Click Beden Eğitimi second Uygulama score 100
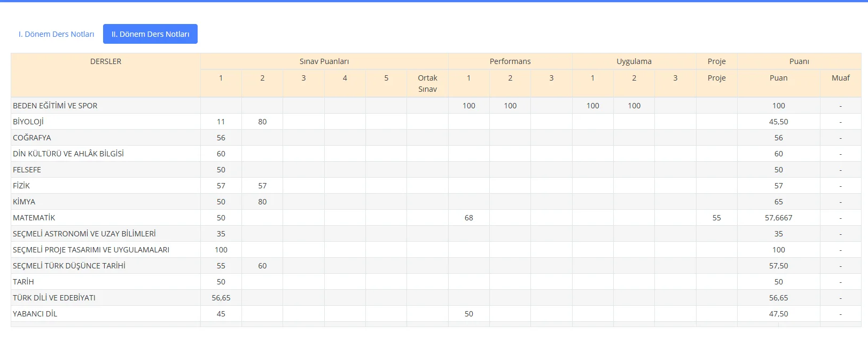The height and width of the screenshot is (341, 868). (x=634, y=106)
